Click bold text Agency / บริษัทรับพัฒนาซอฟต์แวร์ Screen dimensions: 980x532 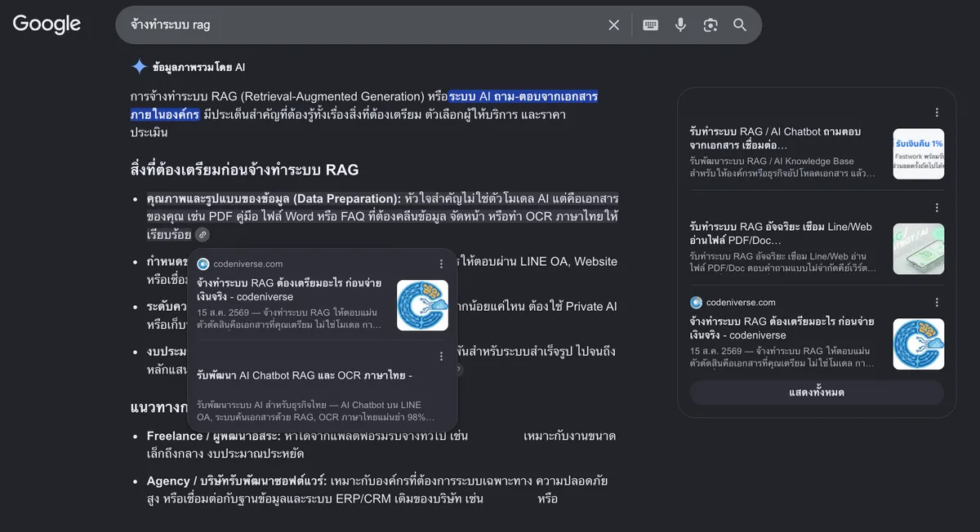237,481
